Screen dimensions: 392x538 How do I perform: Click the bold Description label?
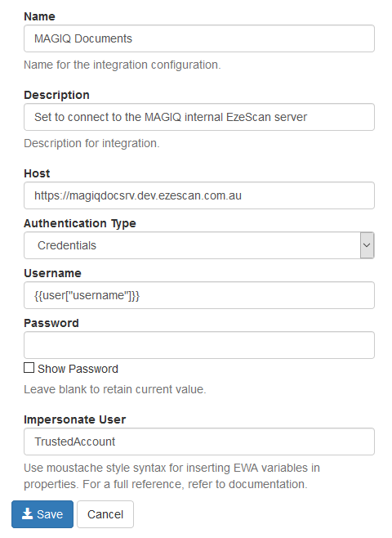pos(56,95)
